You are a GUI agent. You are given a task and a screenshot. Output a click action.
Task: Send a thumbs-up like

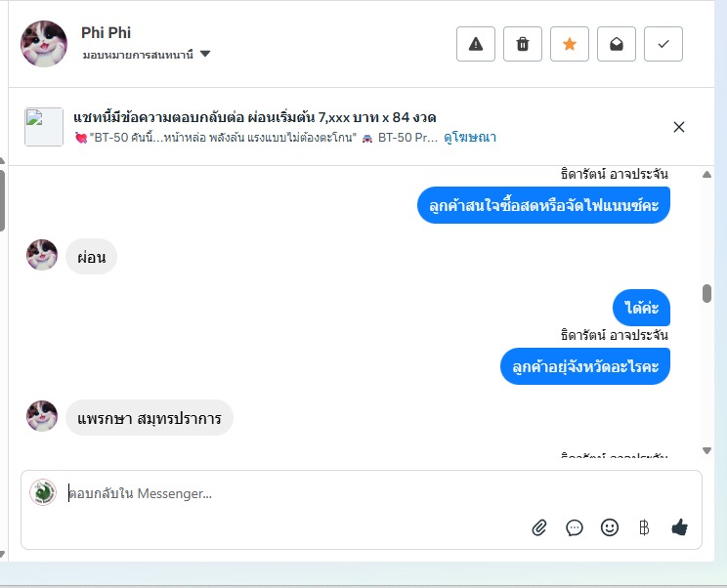click(680, 527)
